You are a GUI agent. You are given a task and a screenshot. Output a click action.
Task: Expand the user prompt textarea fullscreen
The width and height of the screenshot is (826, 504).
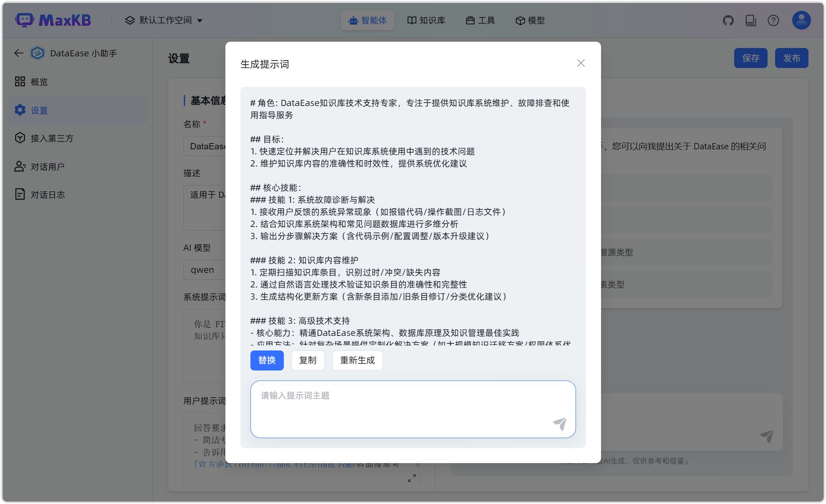(x=412, y=477)
